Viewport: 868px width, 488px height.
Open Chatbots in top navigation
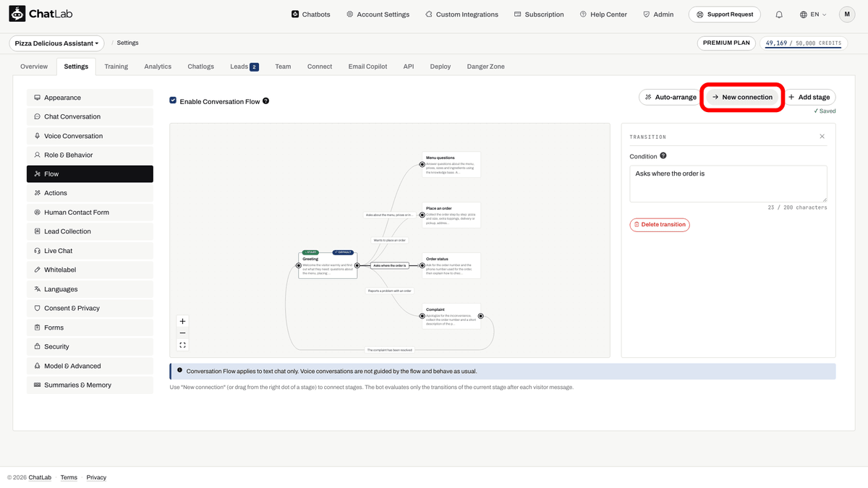tap(311, 14)
